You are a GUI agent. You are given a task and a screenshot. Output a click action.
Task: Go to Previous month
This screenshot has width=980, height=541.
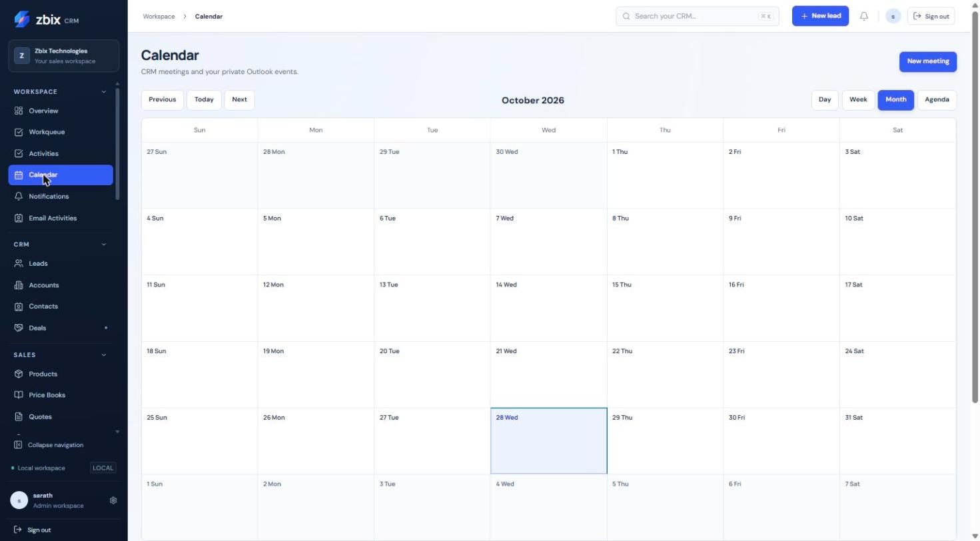(x=163, y=100)
